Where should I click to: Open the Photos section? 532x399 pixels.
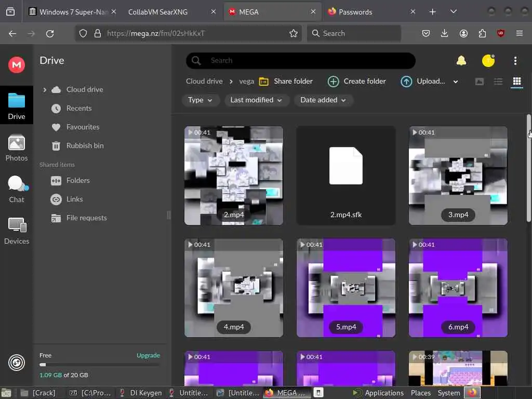click(x=16, y=148)
